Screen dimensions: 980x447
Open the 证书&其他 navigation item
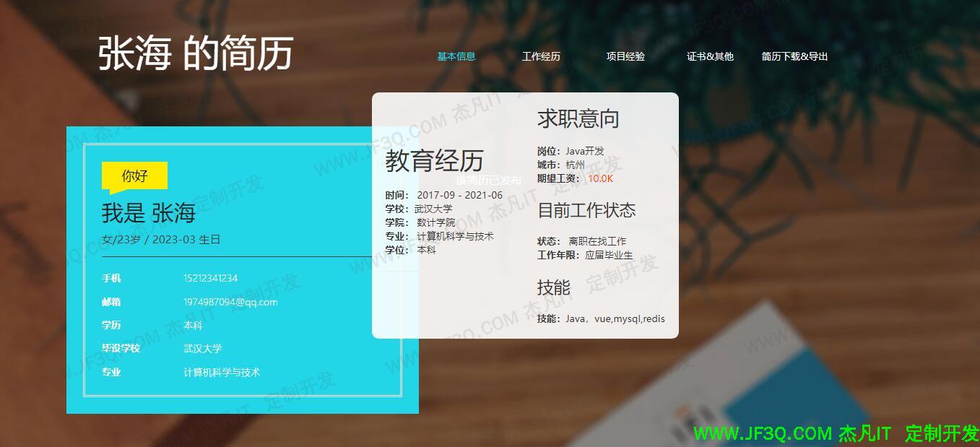[710, 56]
